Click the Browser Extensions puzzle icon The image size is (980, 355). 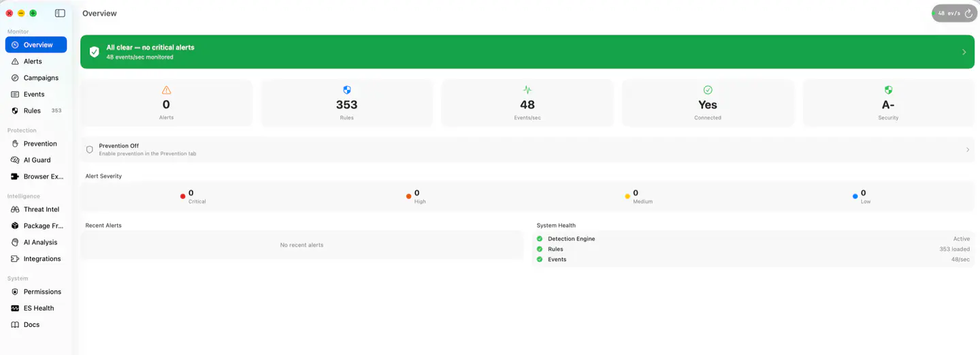point(15,176)
